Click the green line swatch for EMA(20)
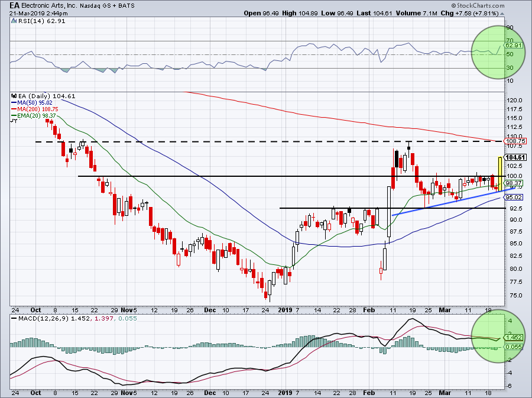Screen dimensions: 532x398 14,116
